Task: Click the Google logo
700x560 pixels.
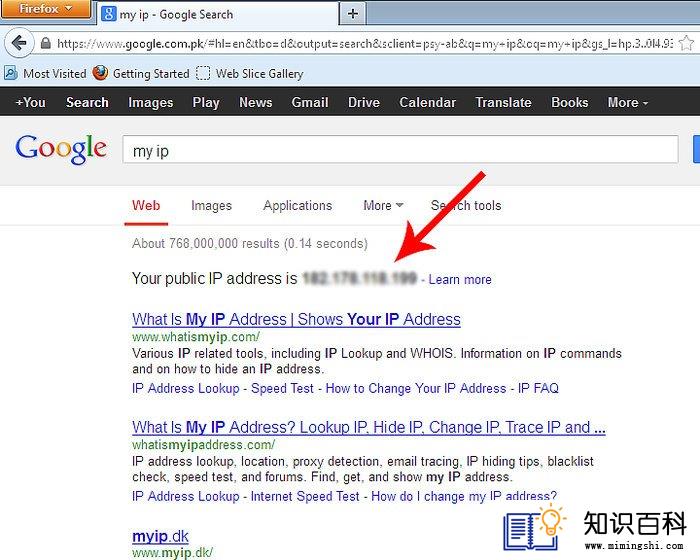Action: click(x=61, y=149)
